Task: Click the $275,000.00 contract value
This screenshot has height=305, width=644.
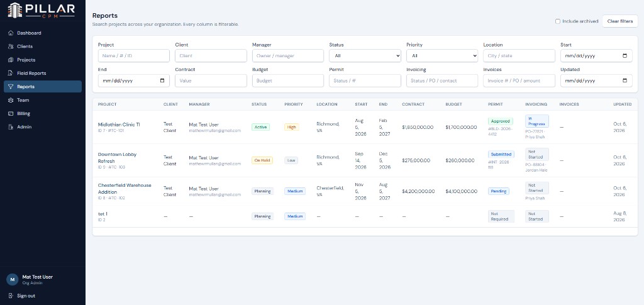Action: pos(416,160)
